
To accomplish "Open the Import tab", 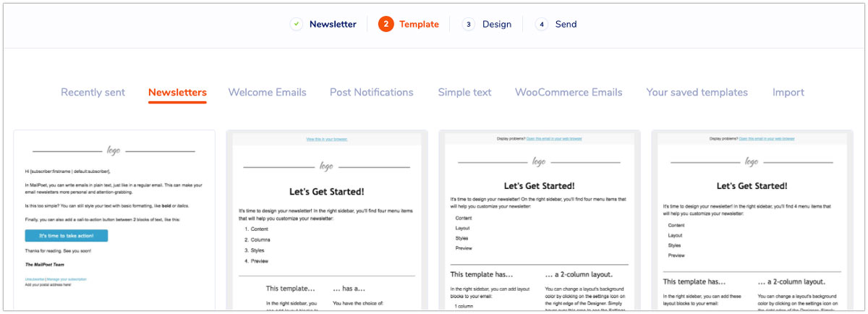I will click(x=788, y=92).
